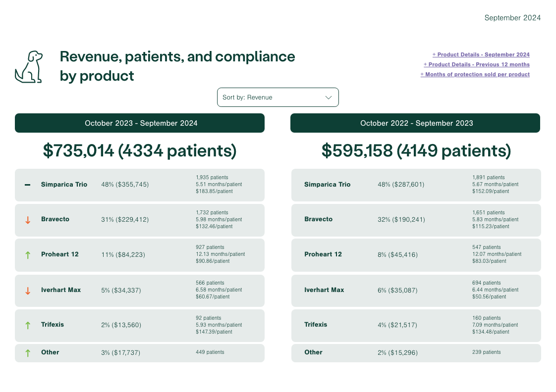
Task: Select the October 2023 - September 2024 header
Action: tap(140, 123)
